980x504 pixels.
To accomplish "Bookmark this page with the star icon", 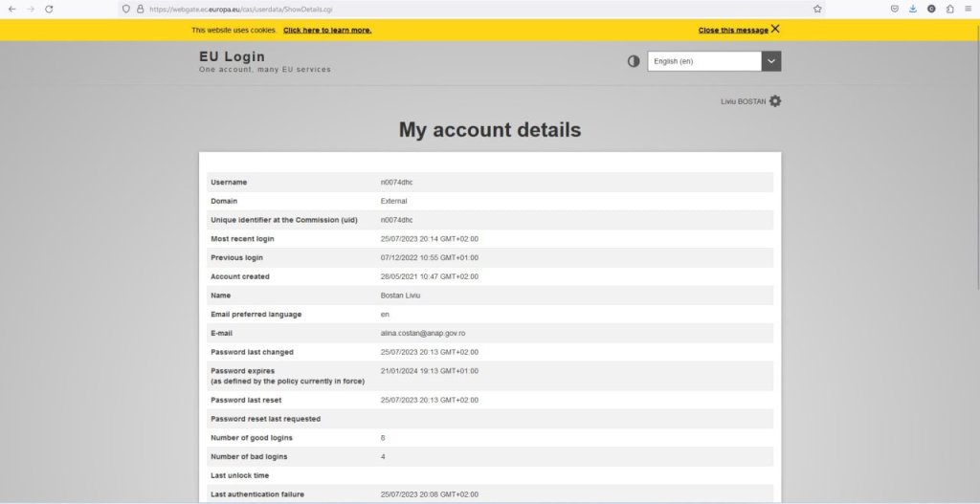I will click(x=817, y=9).
